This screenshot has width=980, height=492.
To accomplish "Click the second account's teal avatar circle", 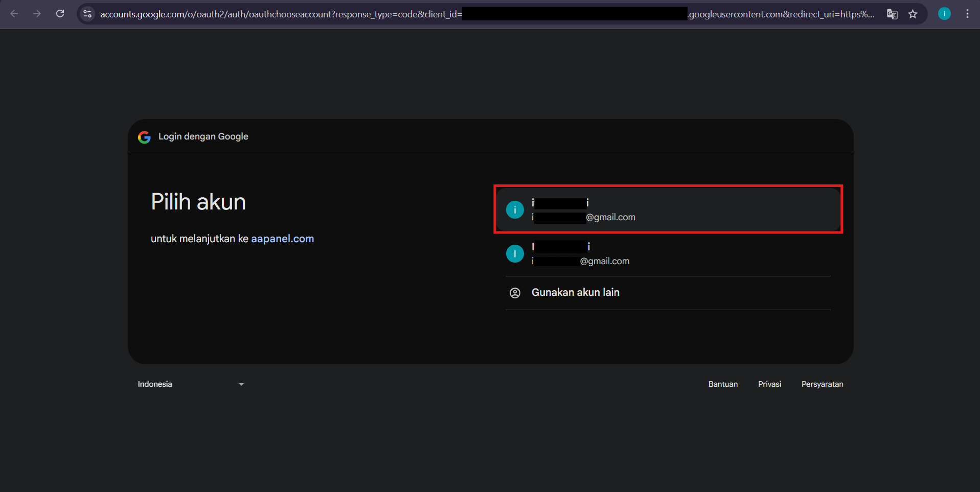I will pyautogui.click(x=515, y=253).
